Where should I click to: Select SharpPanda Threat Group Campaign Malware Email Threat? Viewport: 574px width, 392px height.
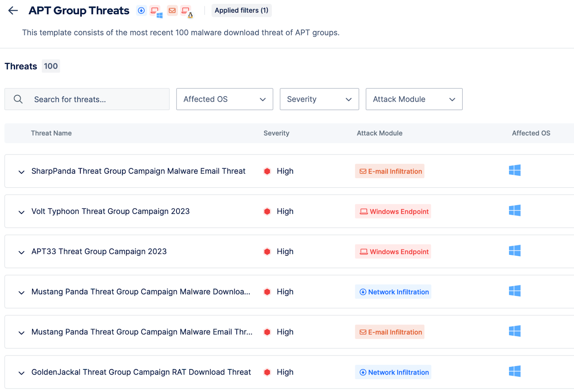click(138, 171)
